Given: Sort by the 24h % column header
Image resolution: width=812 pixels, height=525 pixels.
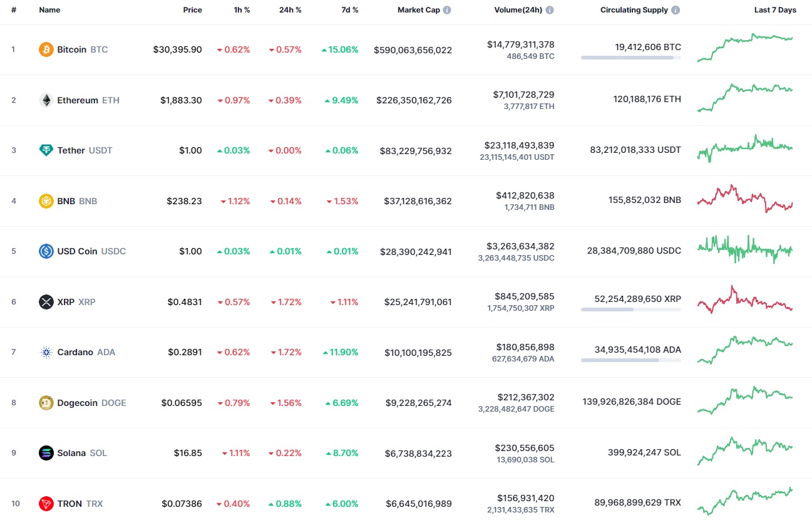Looking at the screenshot, I should pos(289,9).
